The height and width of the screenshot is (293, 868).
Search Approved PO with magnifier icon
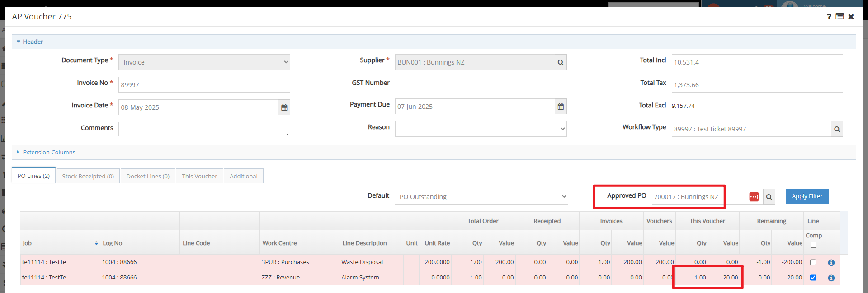[769, 197]
